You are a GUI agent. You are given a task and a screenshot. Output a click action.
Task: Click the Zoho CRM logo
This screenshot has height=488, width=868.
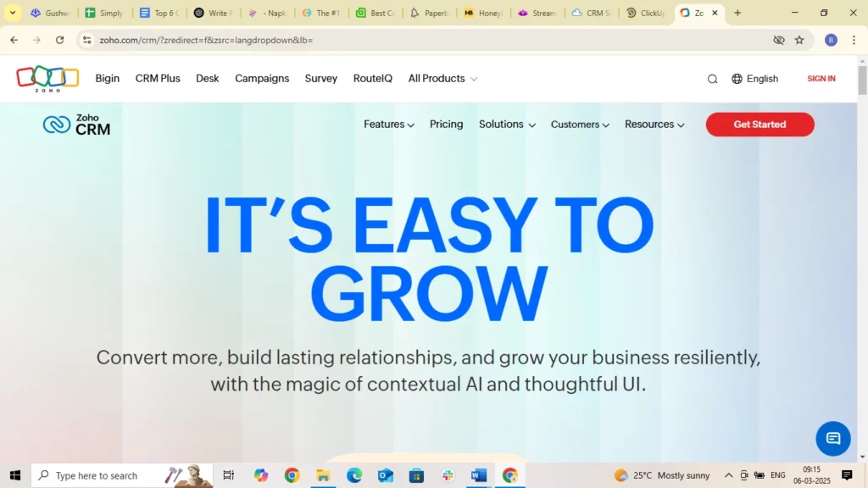[76, 125]
